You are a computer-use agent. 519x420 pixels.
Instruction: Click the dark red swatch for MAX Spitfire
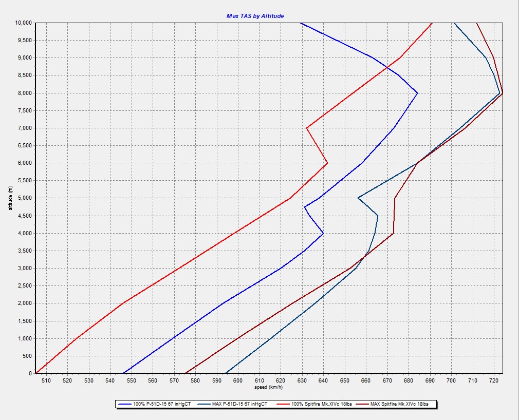click(362, 404)
